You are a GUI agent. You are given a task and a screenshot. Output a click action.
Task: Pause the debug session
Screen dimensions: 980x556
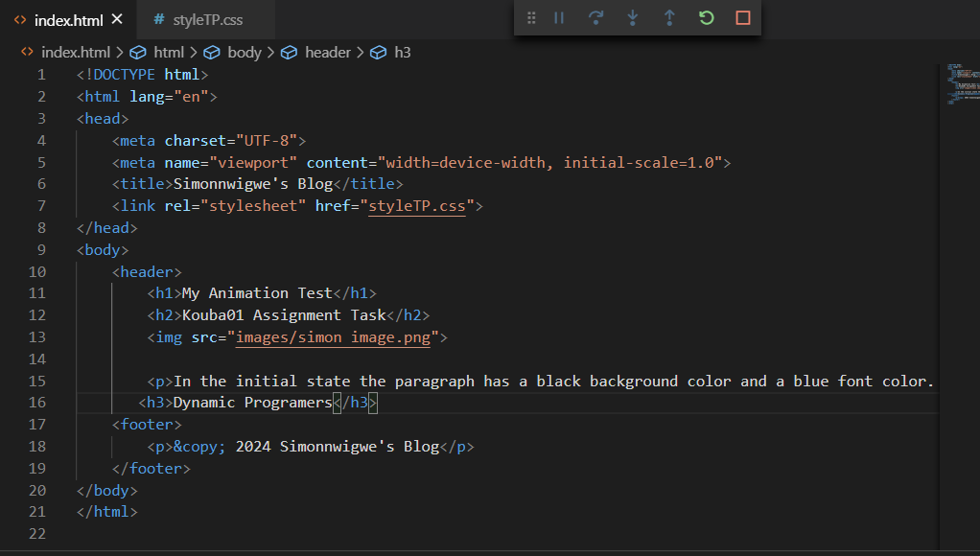(559, 18)
